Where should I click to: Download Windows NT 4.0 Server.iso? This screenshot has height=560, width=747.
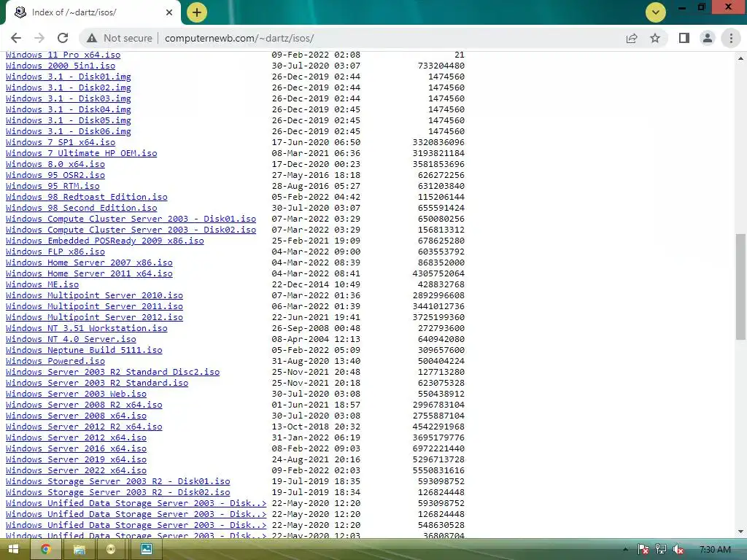point(71,340)
